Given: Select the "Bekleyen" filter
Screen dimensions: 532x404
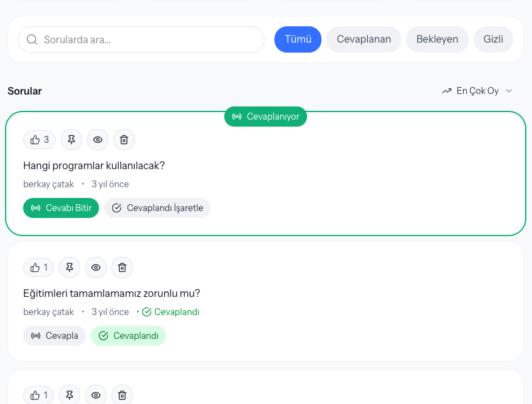Looking at the screenshot, I should 437,39.
